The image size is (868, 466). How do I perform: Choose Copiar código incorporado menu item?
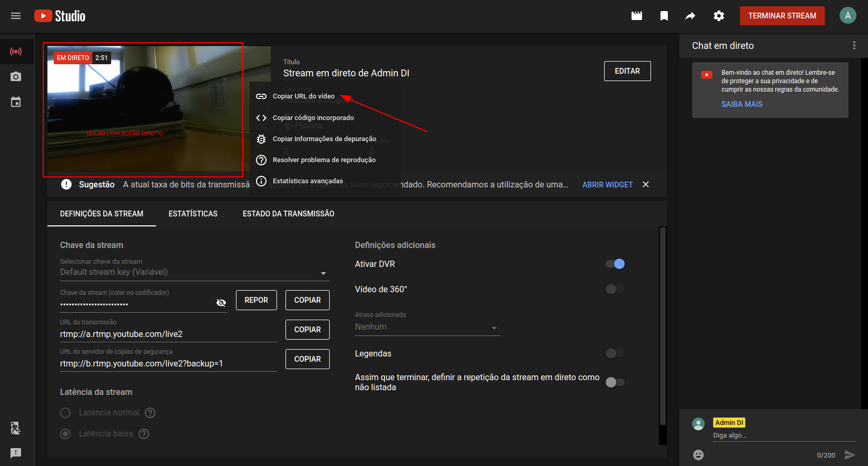click(325, 118)
